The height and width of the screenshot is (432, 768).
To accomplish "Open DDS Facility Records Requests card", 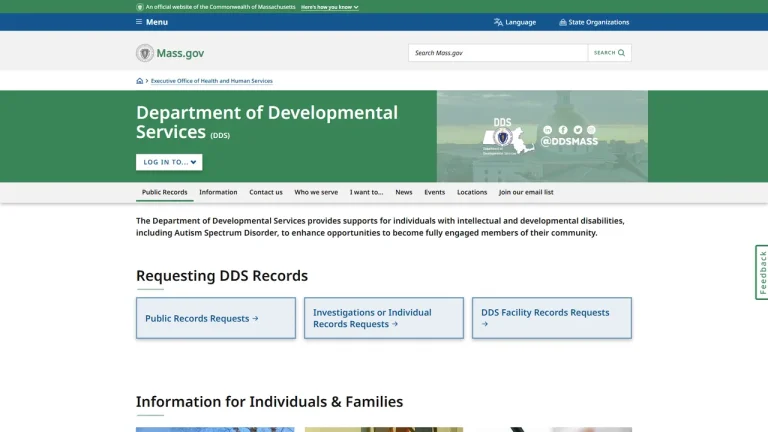I will click(x=552, y=318).
